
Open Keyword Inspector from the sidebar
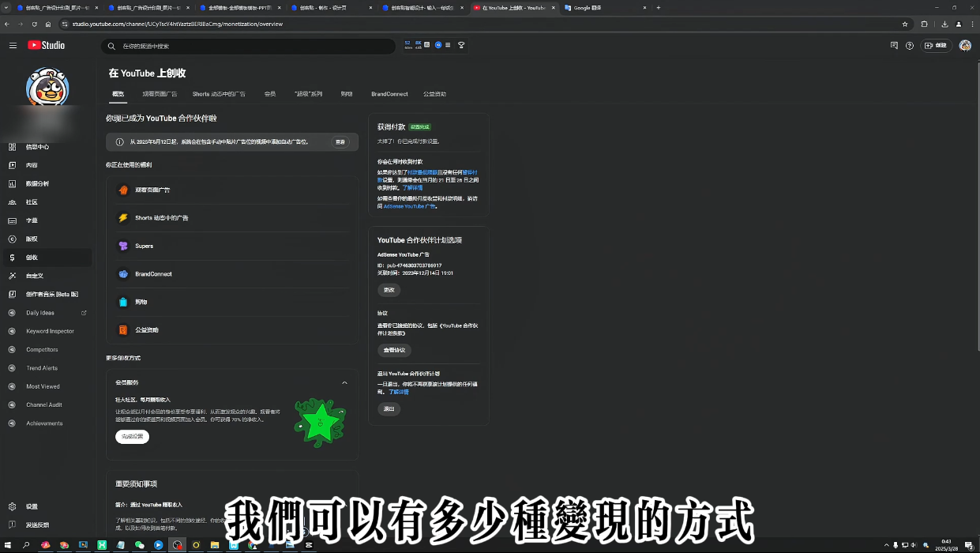[12, 331]
